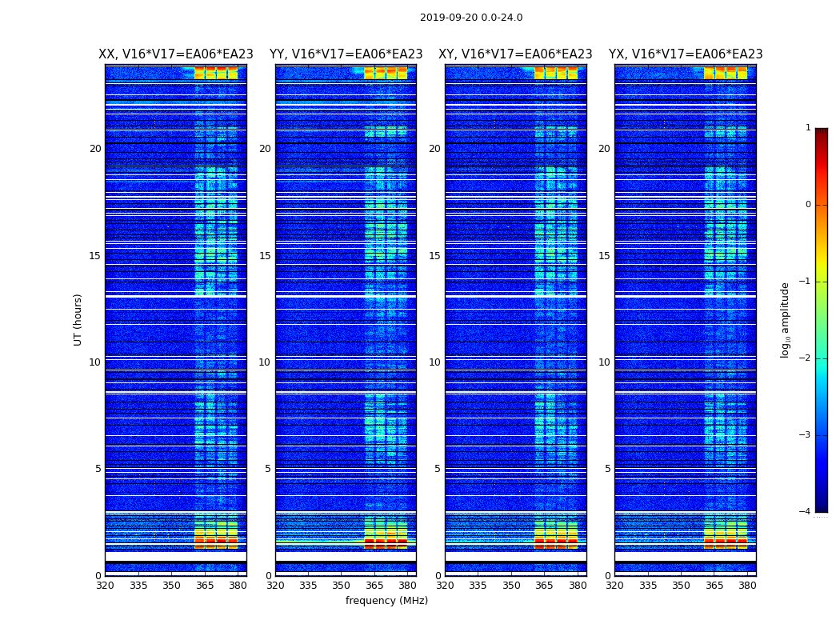Viewport: 840px width, 640px height.
Task: Click the YX polarization panel title
Action: tap(686, 54)
